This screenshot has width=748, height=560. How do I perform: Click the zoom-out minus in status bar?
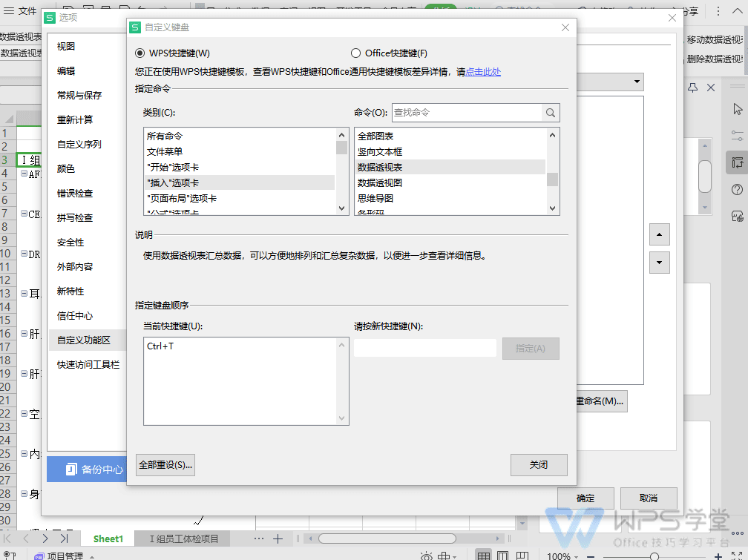(591, 556)
